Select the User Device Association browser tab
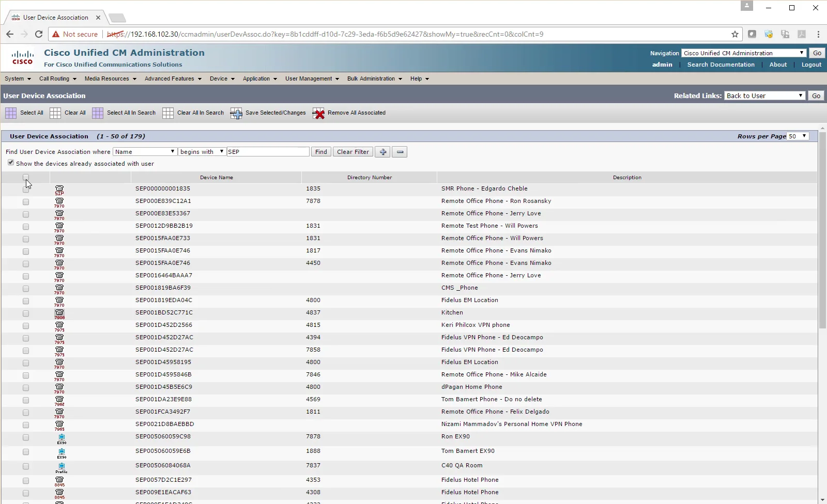Viewport: 827px width, 504px height. (56, 18)
